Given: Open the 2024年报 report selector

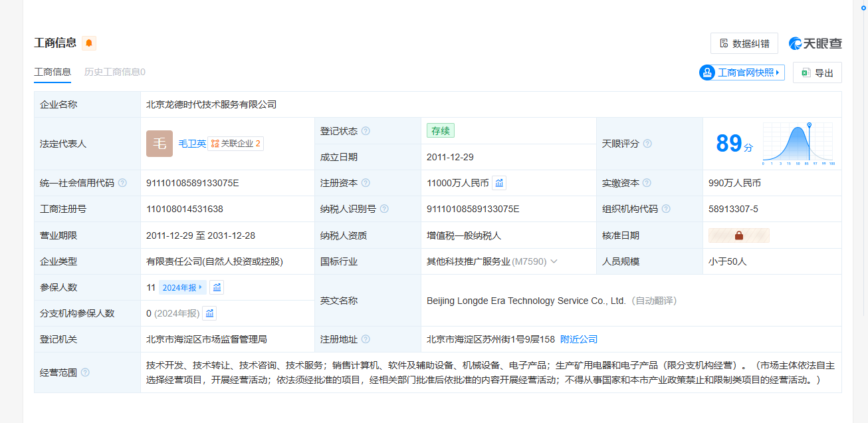Looking at the screenshot, I should [x=182, y=287].
